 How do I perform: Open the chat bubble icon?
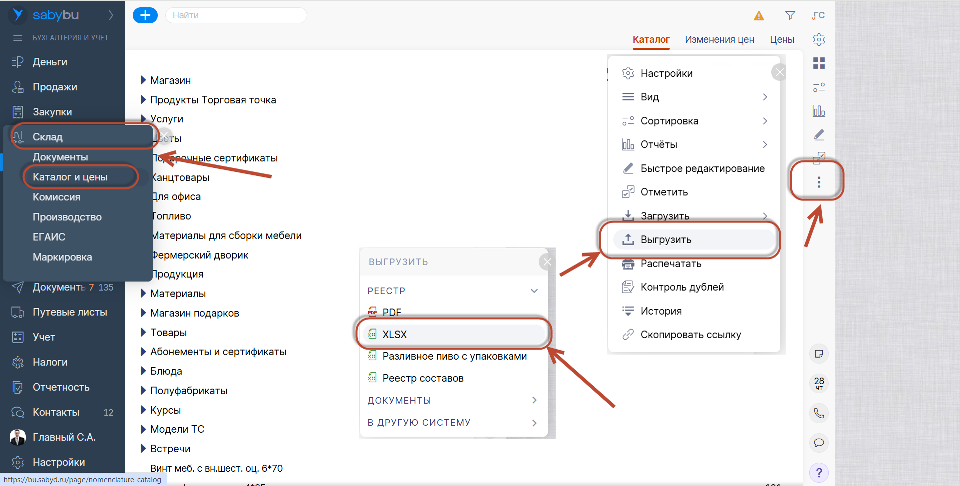819,443
